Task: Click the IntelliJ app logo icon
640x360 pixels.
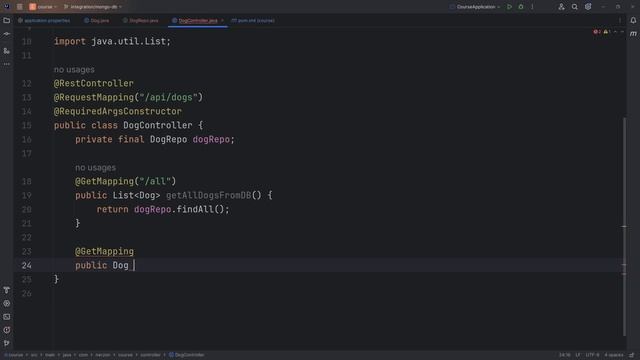Action: [7, 7]
